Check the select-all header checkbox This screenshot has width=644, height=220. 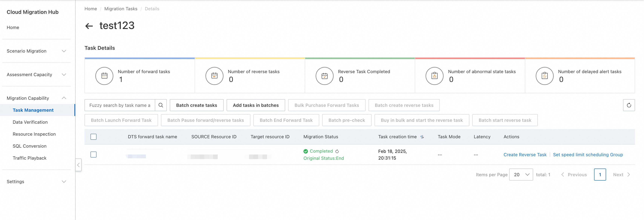(93, 137)
